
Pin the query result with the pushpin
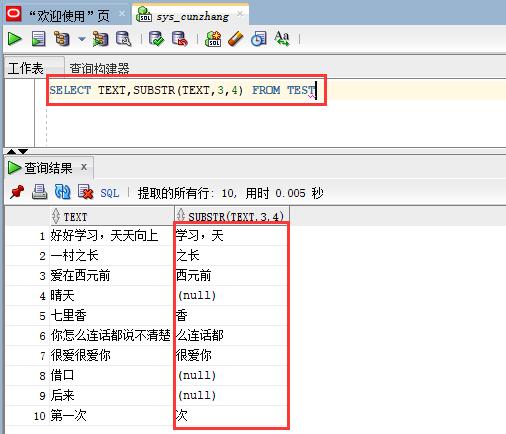[x=17, y=192]
